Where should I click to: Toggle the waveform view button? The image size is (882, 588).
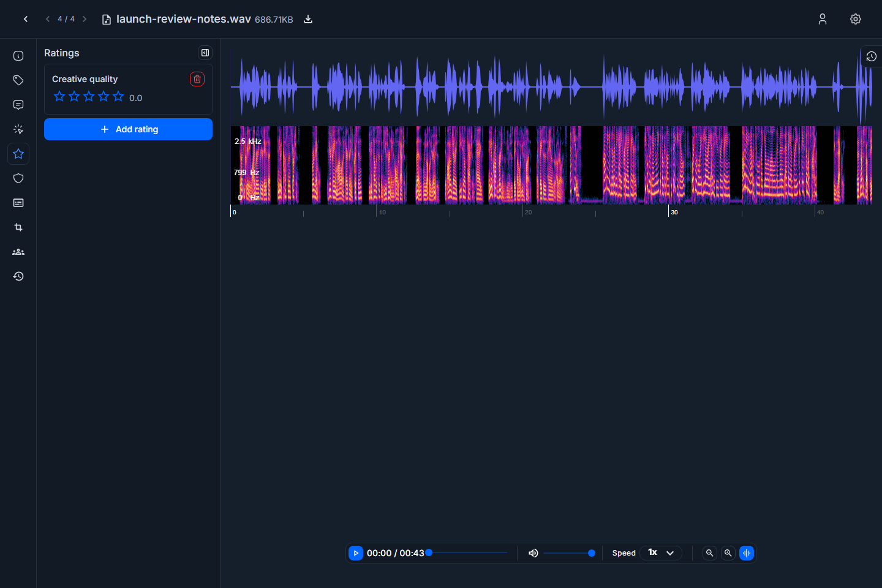point(747,553)
